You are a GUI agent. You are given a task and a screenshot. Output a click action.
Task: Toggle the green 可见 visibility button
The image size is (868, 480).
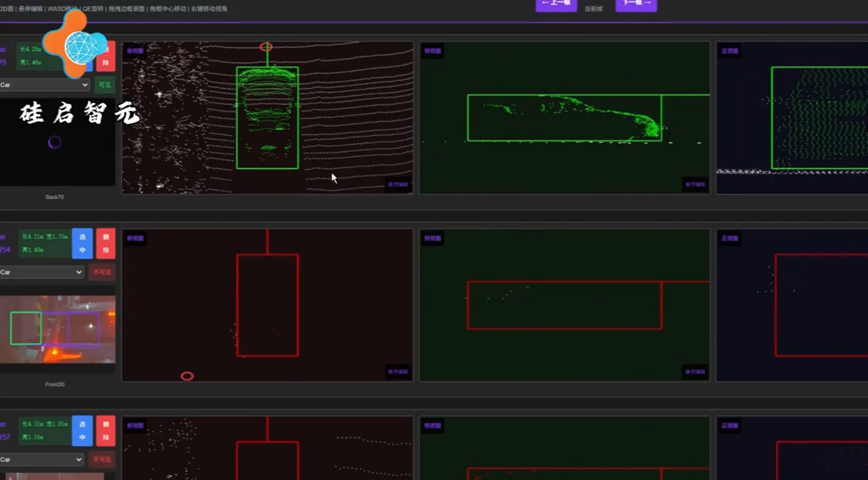tap(104, 85)
